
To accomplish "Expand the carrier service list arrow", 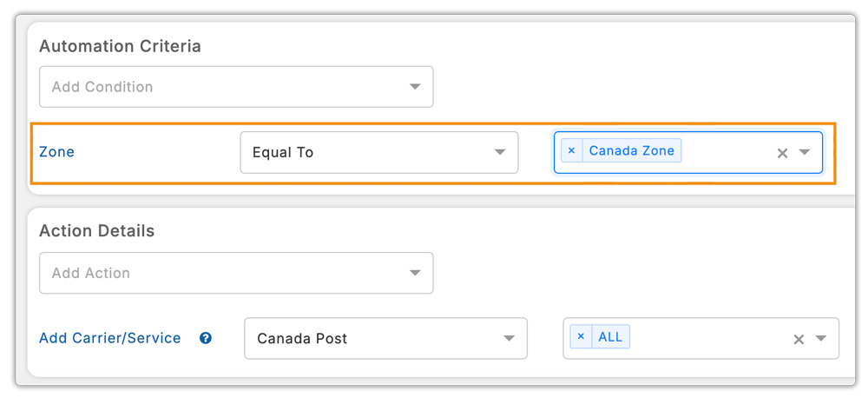I will pyautogui.click(x=821, y=338).
